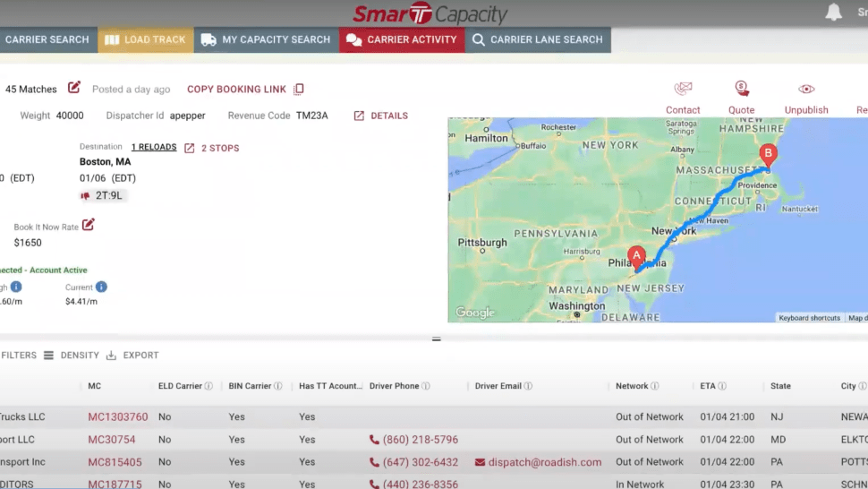Call driver phone (860) 218-5796
This screenshot has height=489, width=868.
pos(414,440)
